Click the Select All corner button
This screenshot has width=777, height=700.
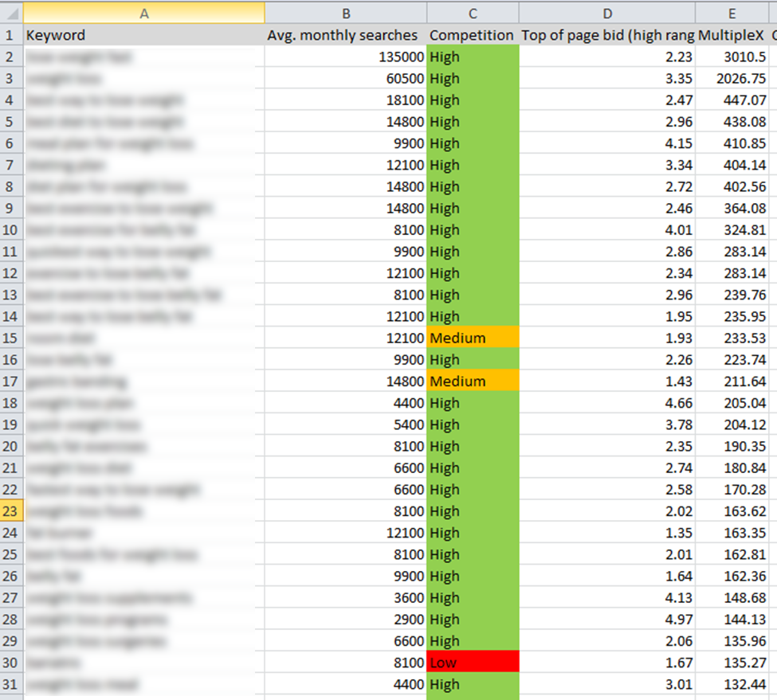coord(11,12)
